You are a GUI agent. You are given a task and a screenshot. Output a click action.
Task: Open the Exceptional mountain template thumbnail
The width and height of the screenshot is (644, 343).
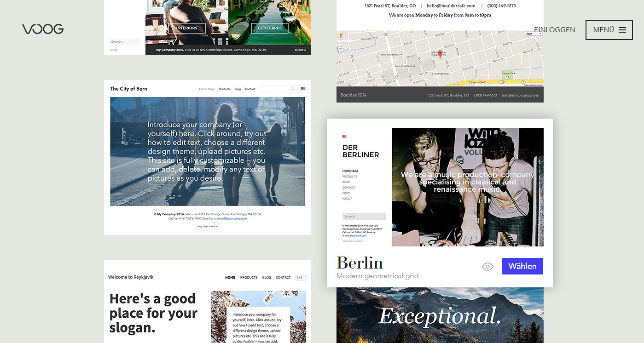click(x=440, y=315)
